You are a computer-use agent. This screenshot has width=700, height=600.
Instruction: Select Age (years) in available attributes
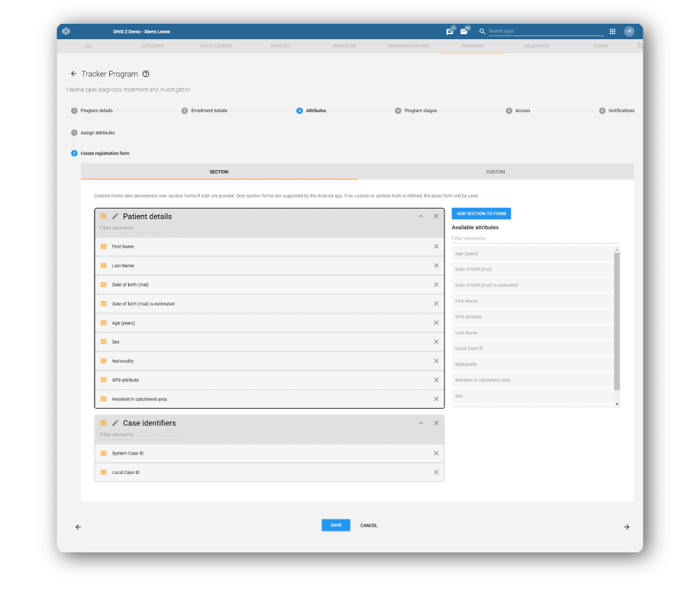[533, 253]
